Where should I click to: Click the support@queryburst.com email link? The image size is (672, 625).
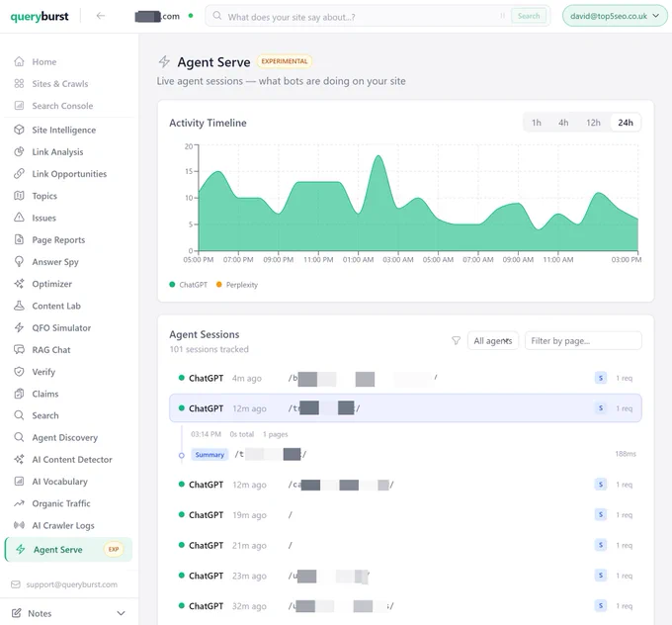71,584
